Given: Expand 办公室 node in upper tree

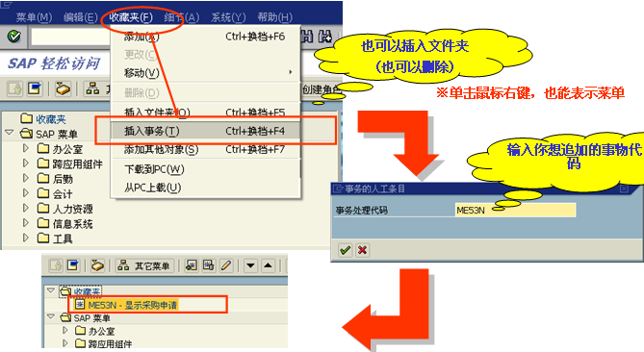Looking at the screenshot, I should click(x=26, y=148).
